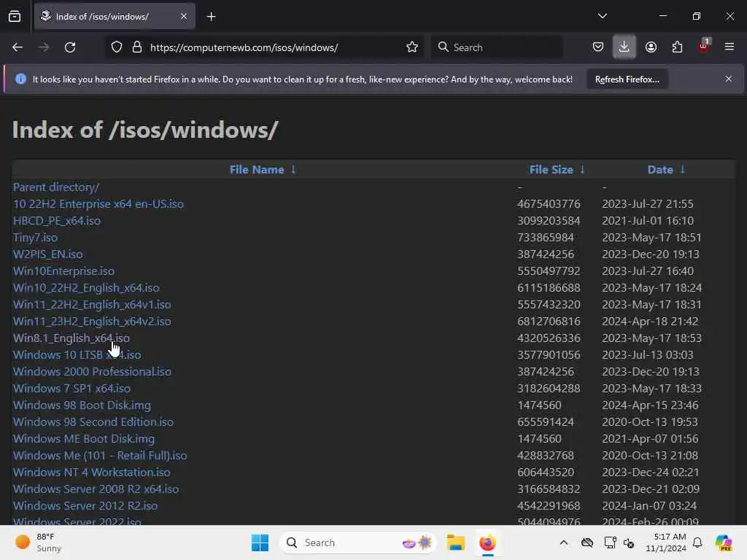Image resolution: width=747 pixels, height=560 pixels.
Task: Download Windows Me (101 - Retail Full).iso
Action: [x=100, y=455]
